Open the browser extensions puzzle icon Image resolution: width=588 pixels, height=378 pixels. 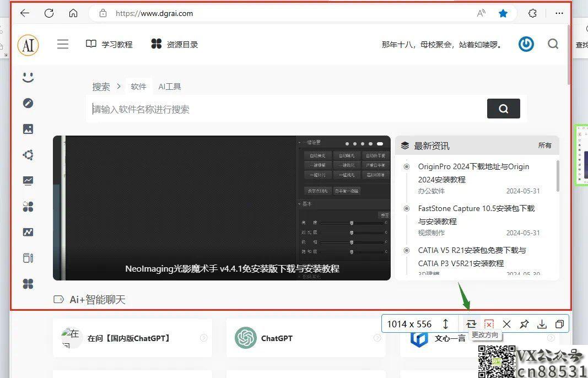tap(532, 13)
